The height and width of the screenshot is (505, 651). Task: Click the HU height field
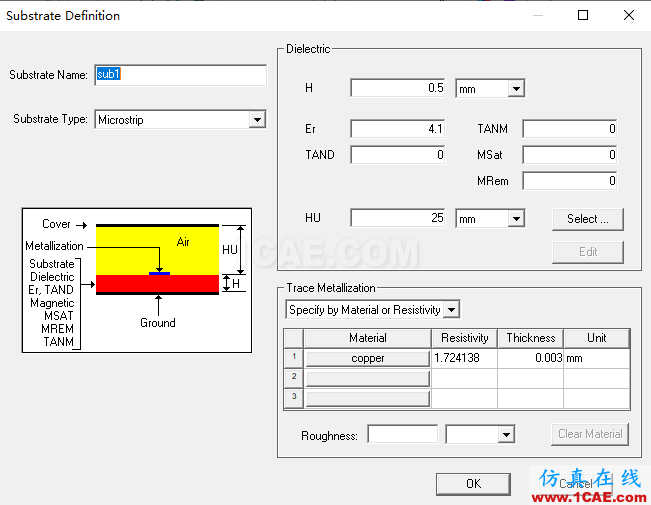(x=398, y=218)
